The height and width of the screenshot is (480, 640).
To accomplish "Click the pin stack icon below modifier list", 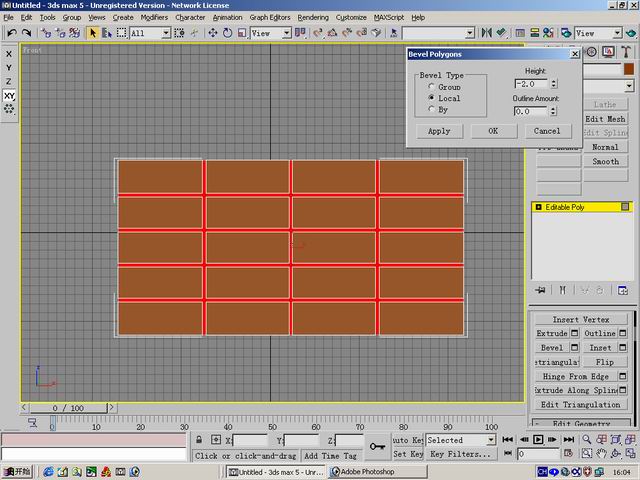I will coord(541,290).
